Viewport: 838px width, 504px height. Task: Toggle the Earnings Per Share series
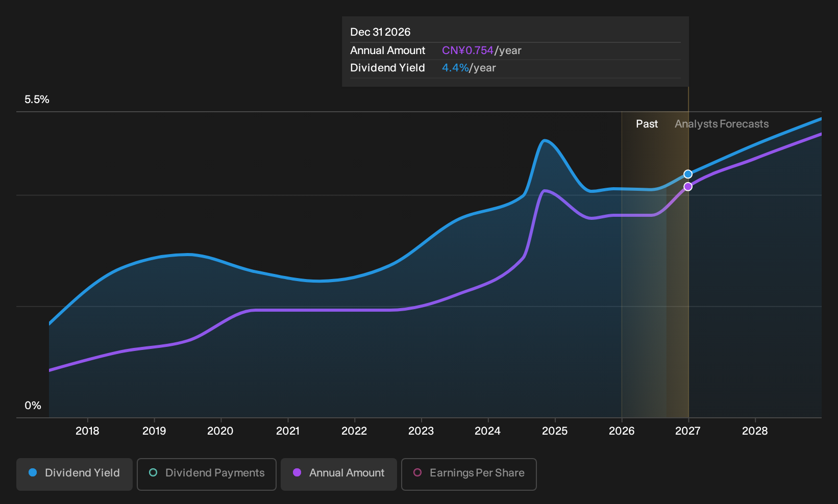click(x=469, y=474)
